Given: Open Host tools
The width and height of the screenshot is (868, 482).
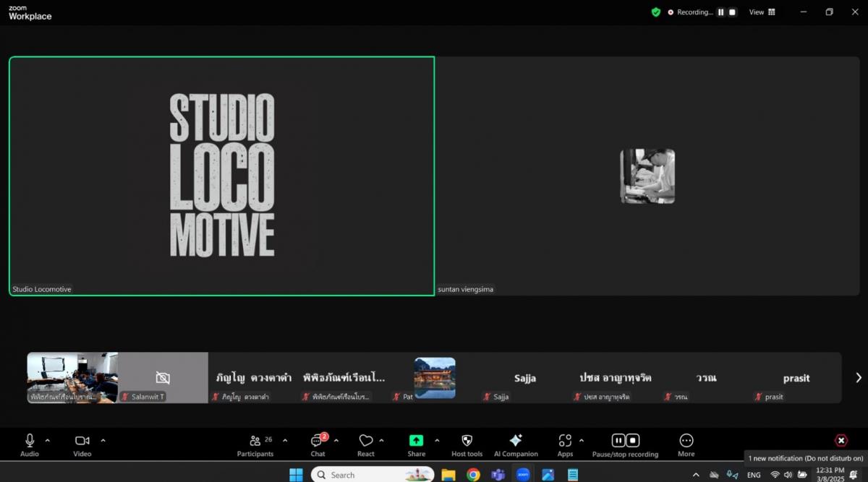Looking at the screenshot, I should pos(467,444).
